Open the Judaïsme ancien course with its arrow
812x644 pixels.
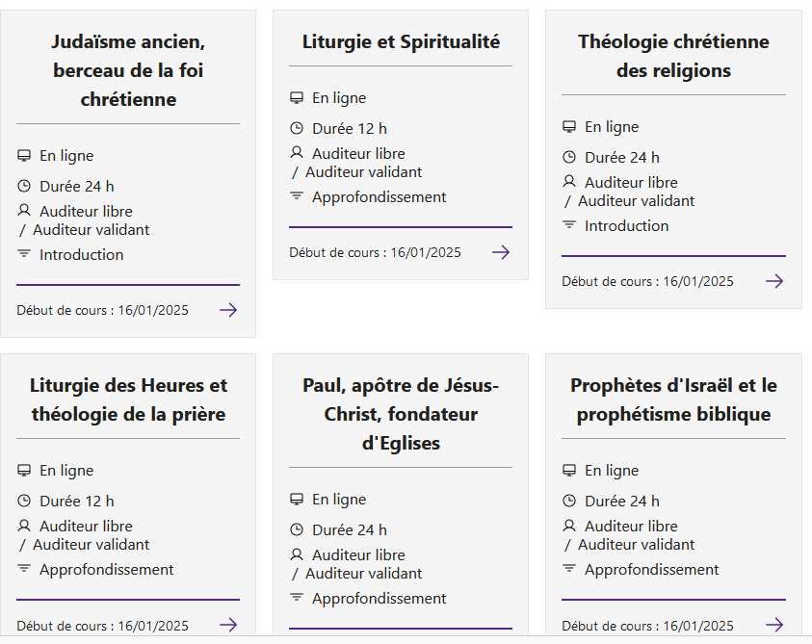click(228, 310)
